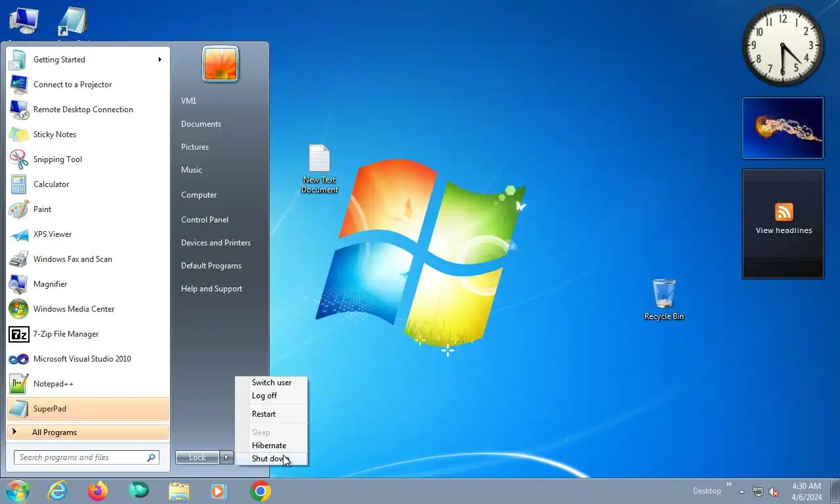Select the New Text Document desktop icon
This screenshot has height=504, width=840.
pyautogui.click(x=320, y=169)
